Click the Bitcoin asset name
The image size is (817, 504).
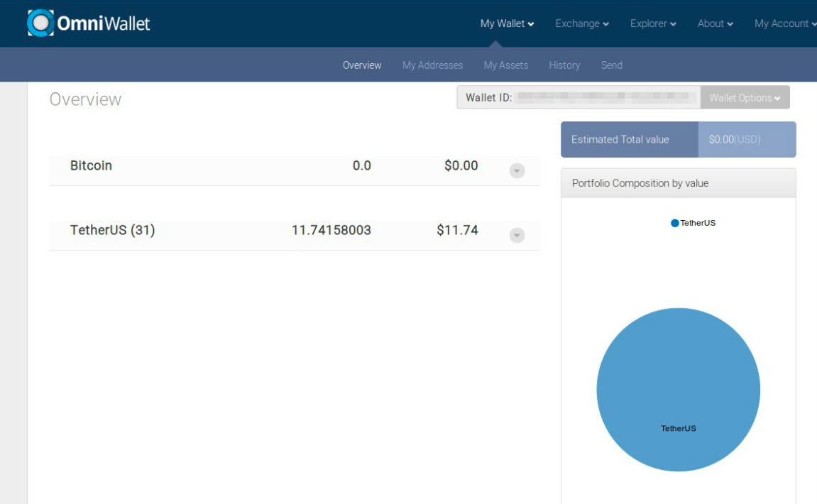(91, 165)
